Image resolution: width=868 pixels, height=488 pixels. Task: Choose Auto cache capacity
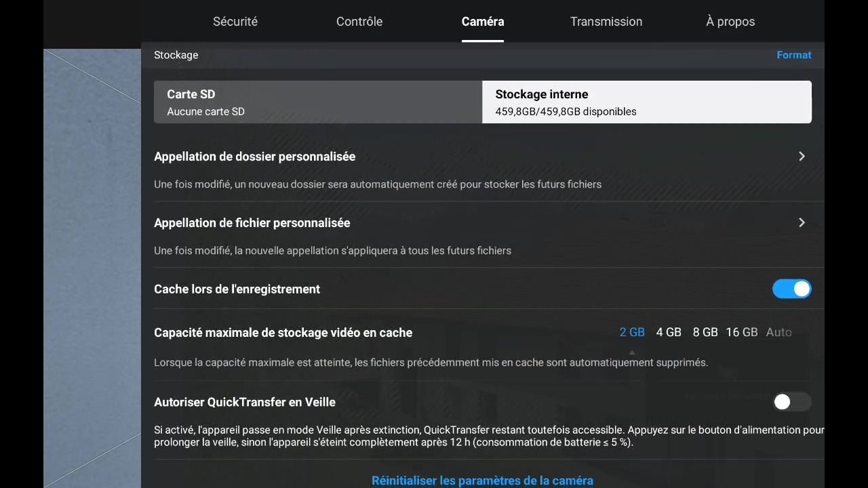779,332
